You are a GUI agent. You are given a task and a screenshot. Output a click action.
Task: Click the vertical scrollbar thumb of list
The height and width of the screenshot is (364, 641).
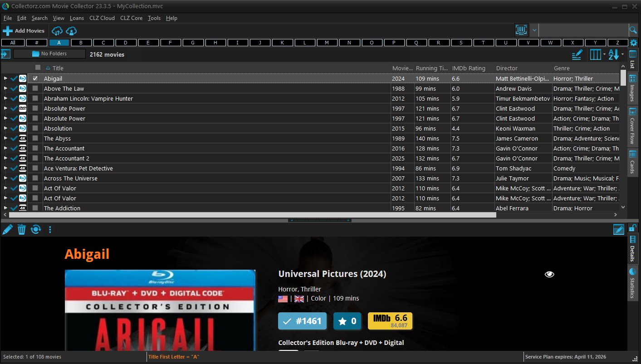pos(623,78)
